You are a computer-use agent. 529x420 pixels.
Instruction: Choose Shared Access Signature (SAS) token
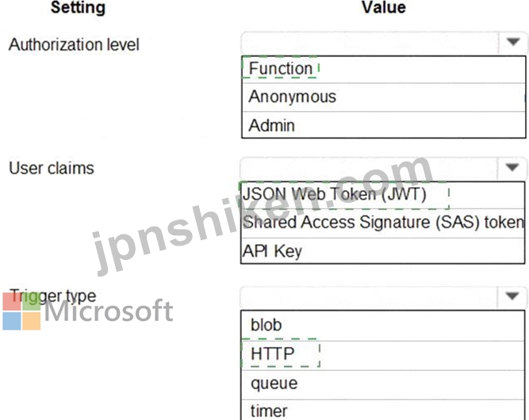pyautogui.click(x=383, y=223)
